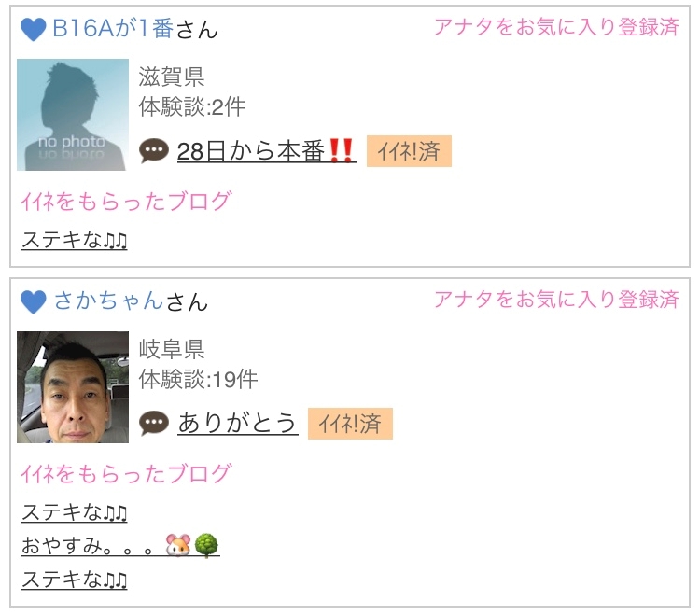700x615 pixels.
Task: Click the blue heart beside さかちゃん
Action: click(34, 301)
